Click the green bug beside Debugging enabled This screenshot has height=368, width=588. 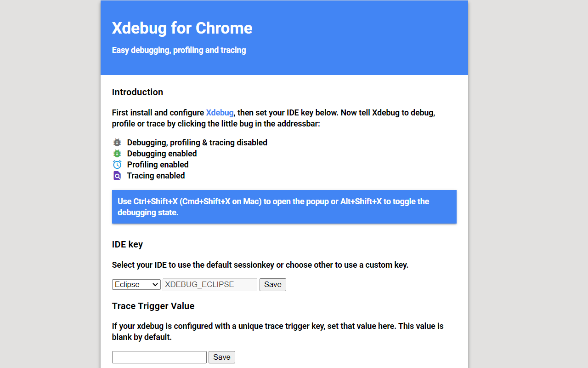click(117, 153)
